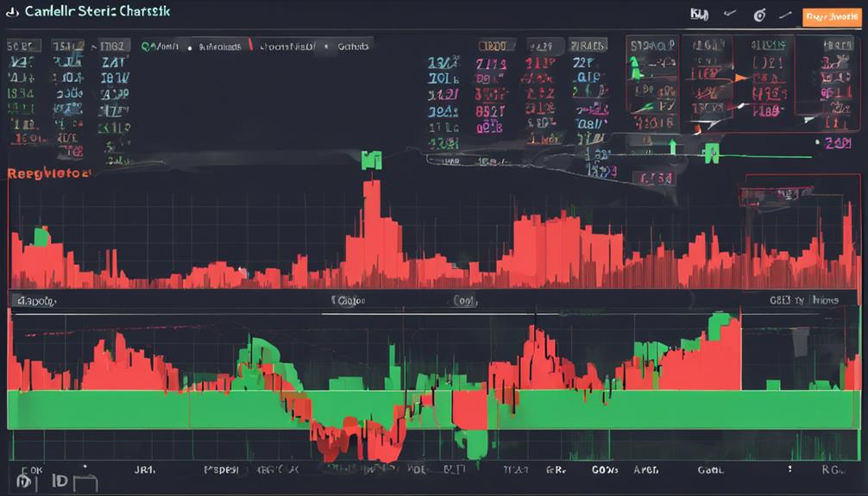Click the orange button in the top-right corner
Screen dimensions: 868x496
(x=832, y=17)
